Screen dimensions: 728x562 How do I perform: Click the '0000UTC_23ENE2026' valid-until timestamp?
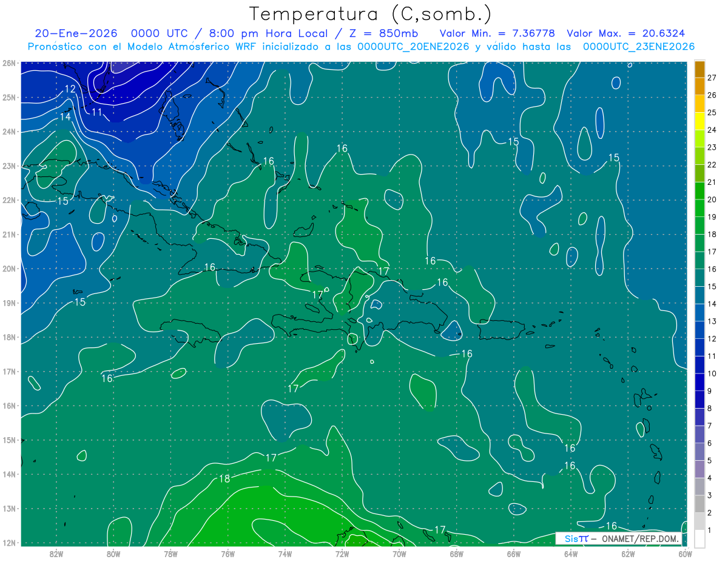(x=638, y=47)
